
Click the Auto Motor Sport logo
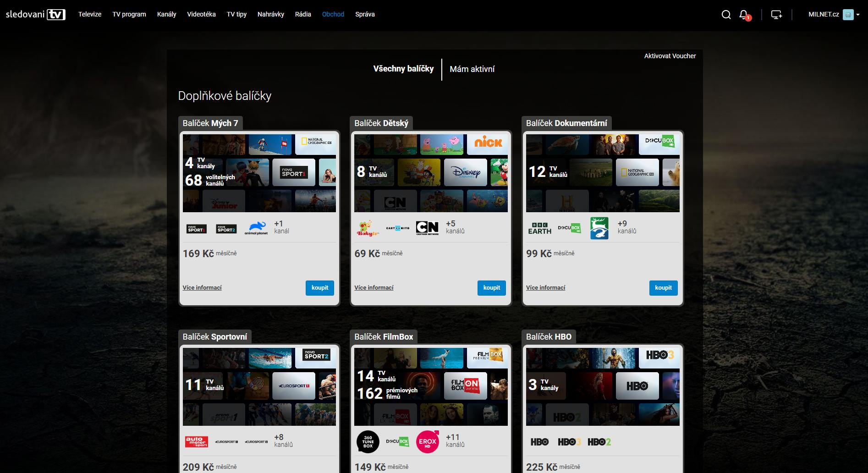click(x=197, y=442)
